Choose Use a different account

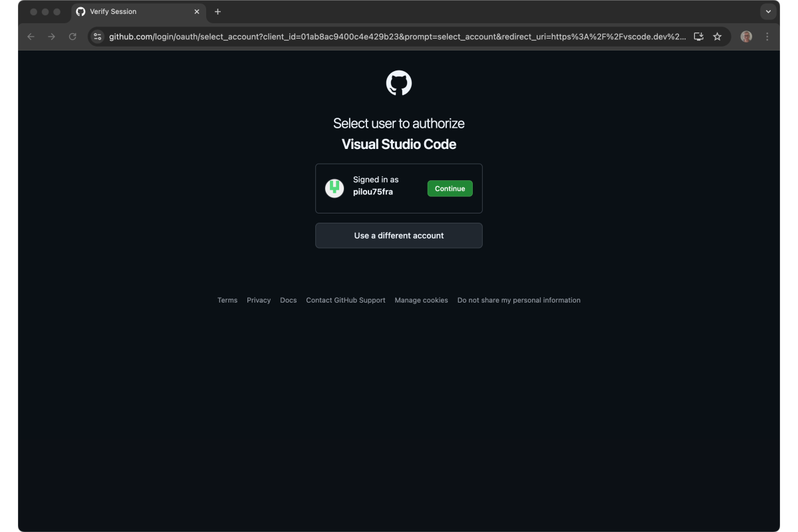(399, 235)
